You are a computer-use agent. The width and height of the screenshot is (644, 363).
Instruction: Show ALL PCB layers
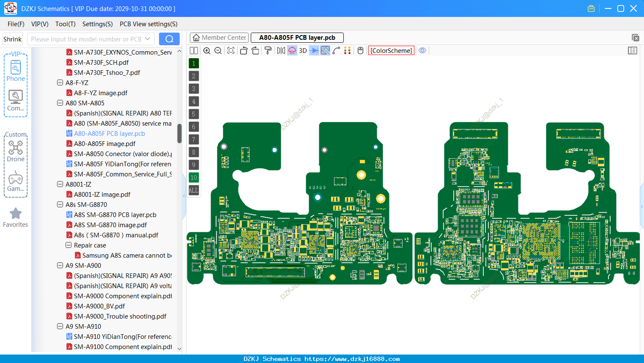point(194,190)
